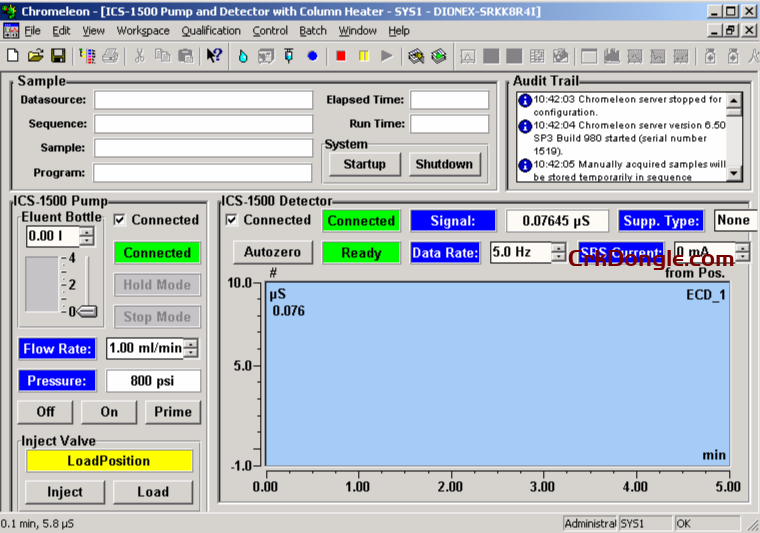Click the toolbar icon right after the save disk
The image size is (760, 533).
coord(88,56)
